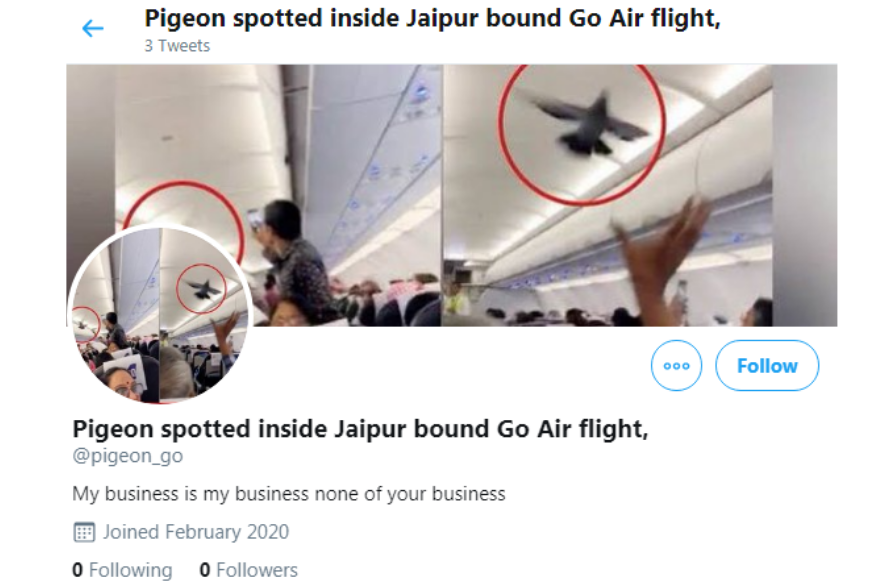Click the circled pigeon inside the avatar
The image size is (875, 583).
coord(202,290)
